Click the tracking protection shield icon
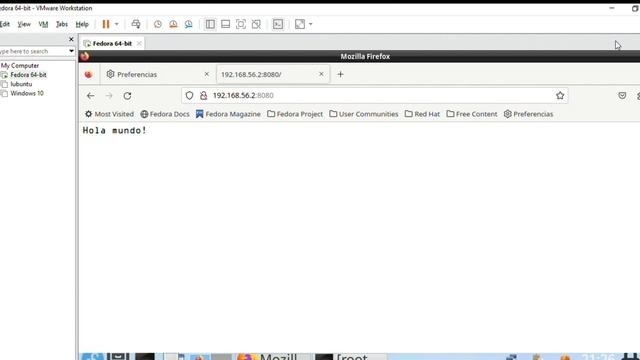This screenshot has width=640, height=360. (x=189, y=96)
